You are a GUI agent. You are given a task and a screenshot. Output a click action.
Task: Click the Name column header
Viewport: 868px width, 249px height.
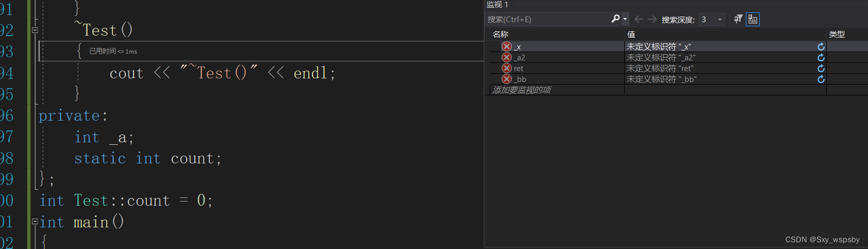[557, 34]
